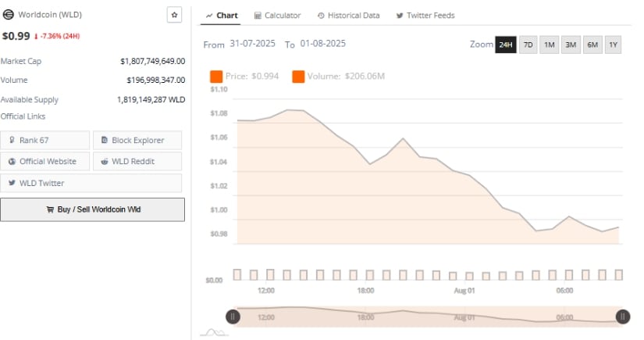Click the Aug 01 axis label on chart

tap(464, 291)
